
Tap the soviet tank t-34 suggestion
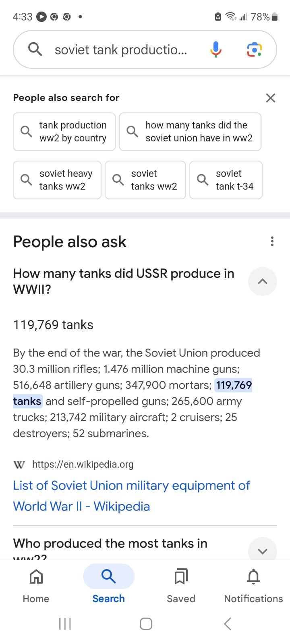226,180
